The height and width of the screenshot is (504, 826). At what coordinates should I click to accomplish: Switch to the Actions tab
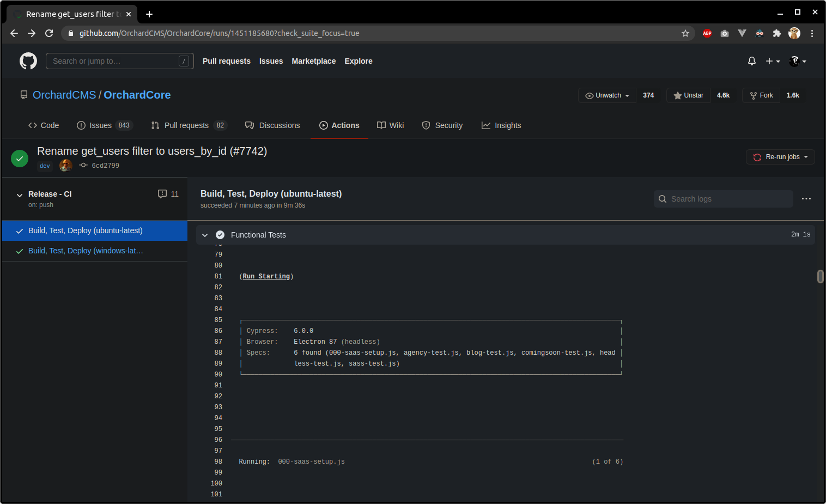tap(339, 125)
